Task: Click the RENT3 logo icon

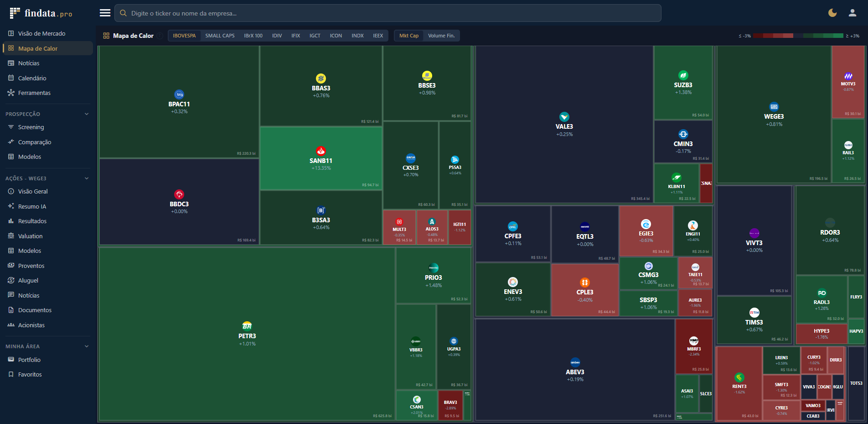Action: (x=739, y=377)
